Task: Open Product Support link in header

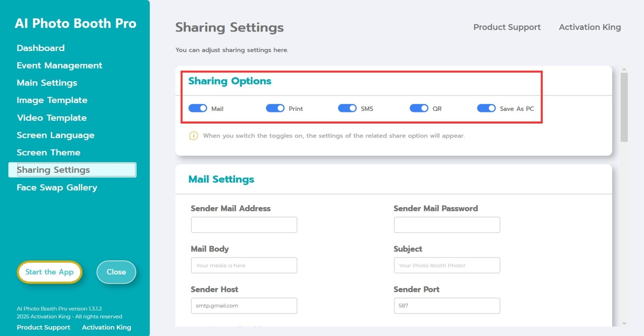Action: [x=507, y=27]
